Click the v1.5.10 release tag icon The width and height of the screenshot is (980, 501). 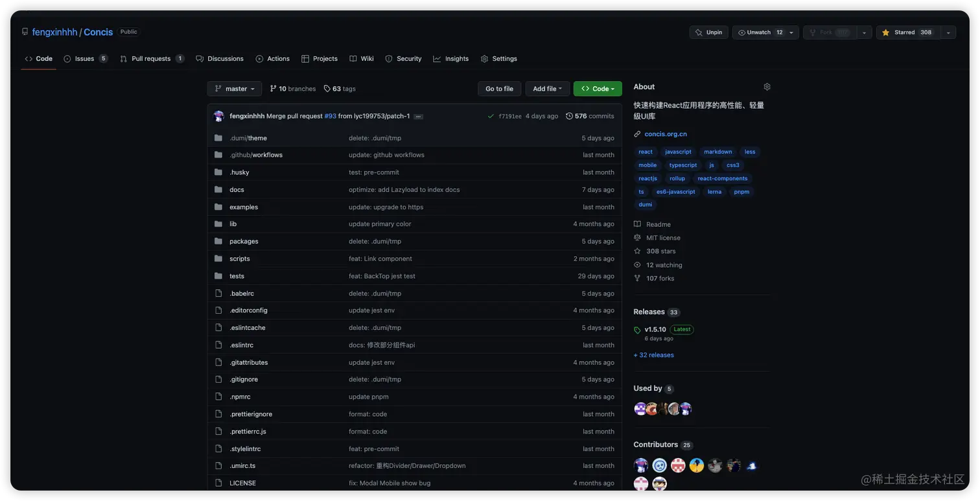637,330
